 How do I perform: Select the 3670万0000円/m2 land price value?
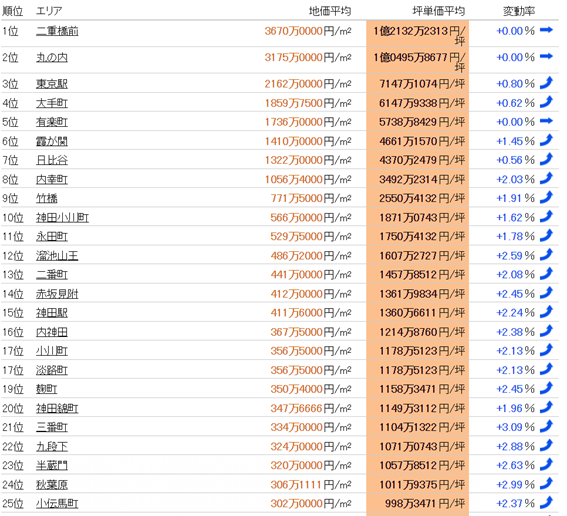(308, 31)
